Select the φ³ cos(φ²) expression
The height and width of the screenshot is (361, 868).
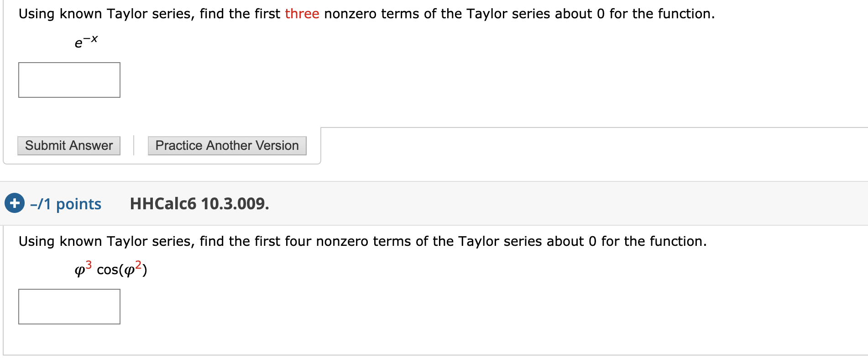(110, 269)
